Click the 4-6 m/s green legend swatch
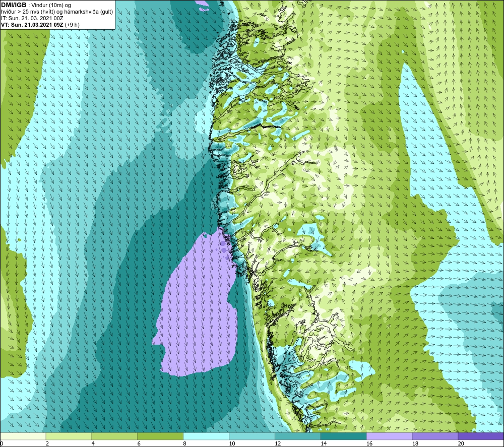Viewport: 504px width, 447px height. click(x=114, y=436)
